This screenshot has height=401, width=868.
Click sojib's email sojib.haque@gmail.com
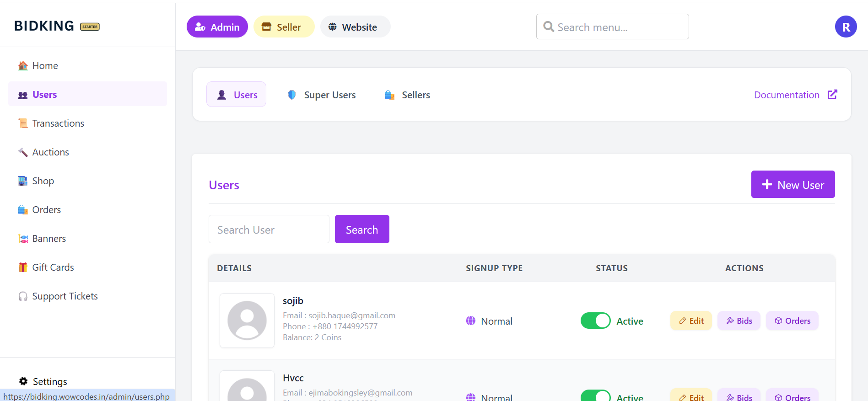click(352, 315)
